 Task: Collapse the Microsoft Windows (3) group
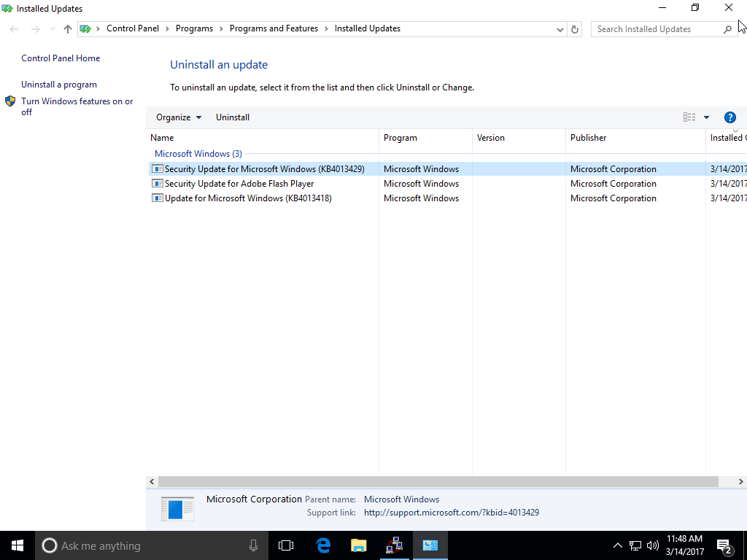pos(198,154)
